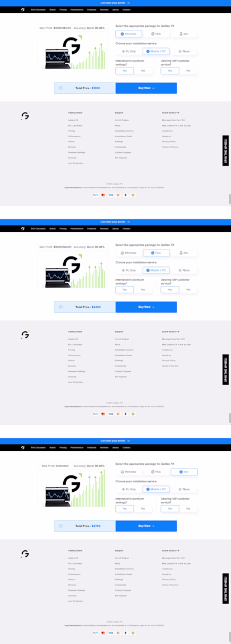Image resolution: width=231 pixels, height=644 pixels.
Task: Click Buy Now next to Total Price $2400
Action: pyautogui.click(x=146, y=307)
